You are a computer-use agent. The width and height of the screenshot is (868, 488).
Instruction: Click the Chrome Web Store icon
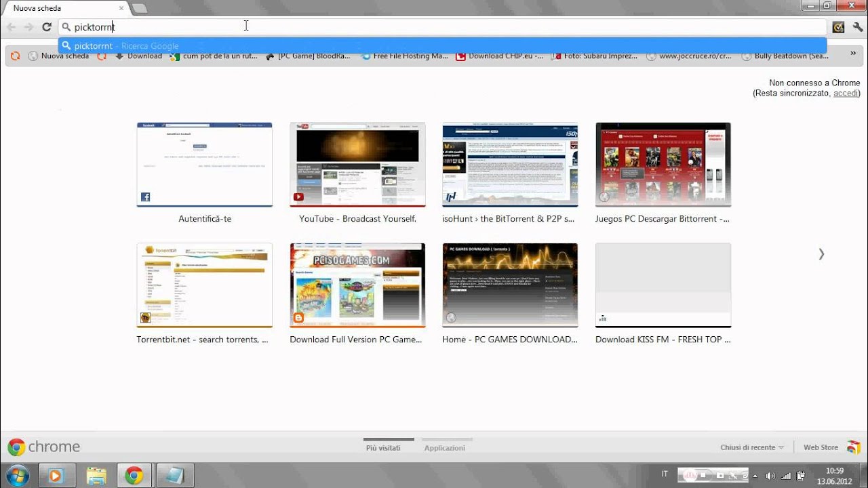tap(853, 447)
